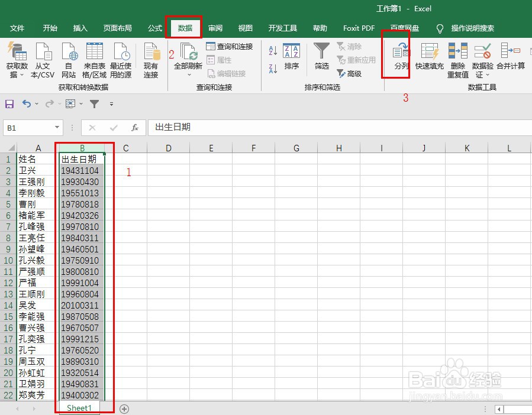Open 最近使用的源 (Recent Sources)
Screen dimensions: 532x415
(121, 60)
